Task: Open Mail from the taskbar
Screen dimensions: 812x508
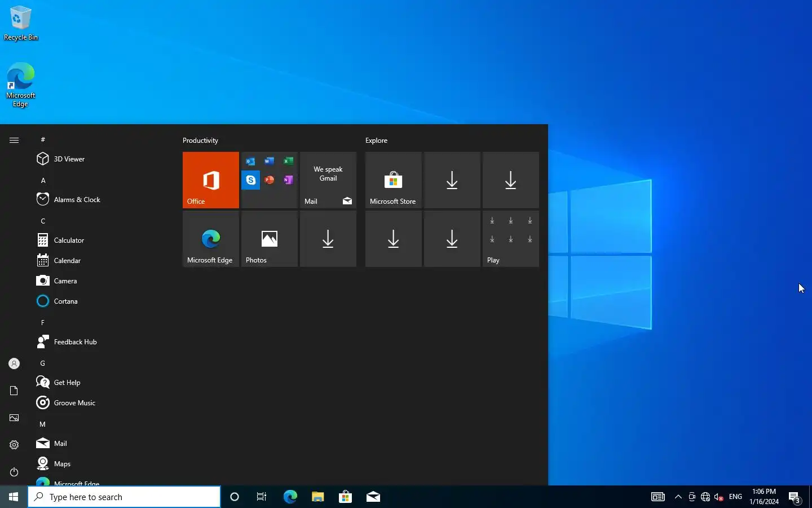Action: coord(373,497)
